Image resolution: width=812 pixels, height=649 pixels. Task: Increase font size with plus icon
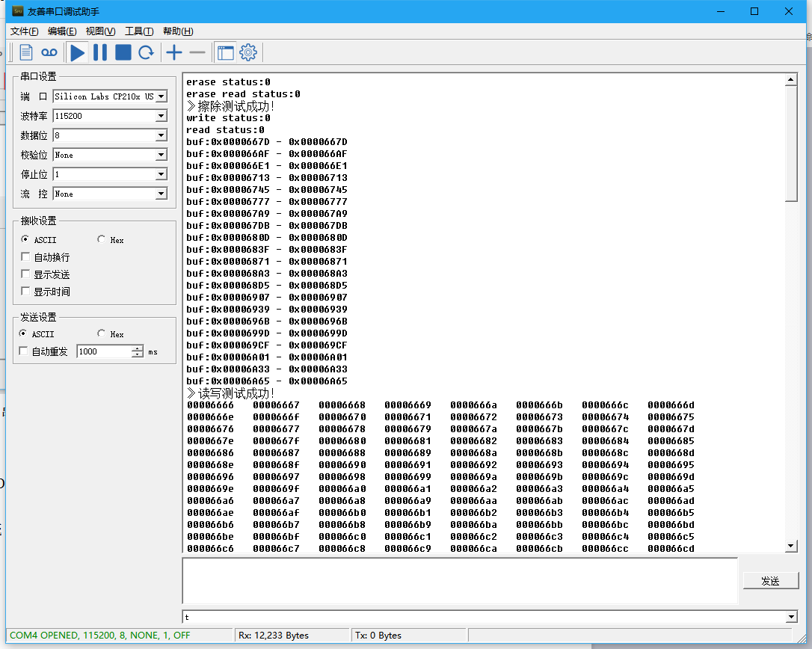click(173, 52)
